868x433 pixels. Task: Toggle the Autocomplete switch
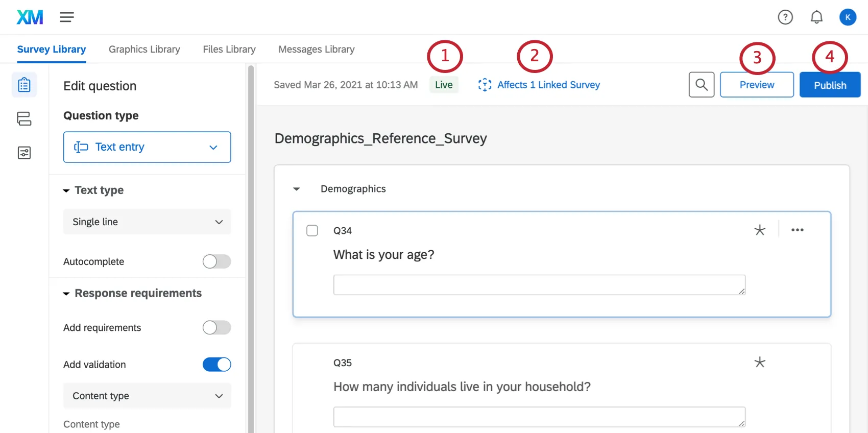click(x=216, y=261)
